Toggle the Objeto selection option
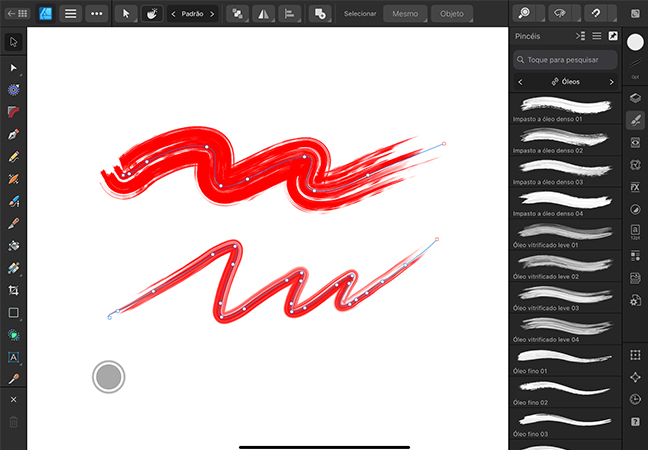The width and height of the screenshot is (648, 450). [451, 14]
